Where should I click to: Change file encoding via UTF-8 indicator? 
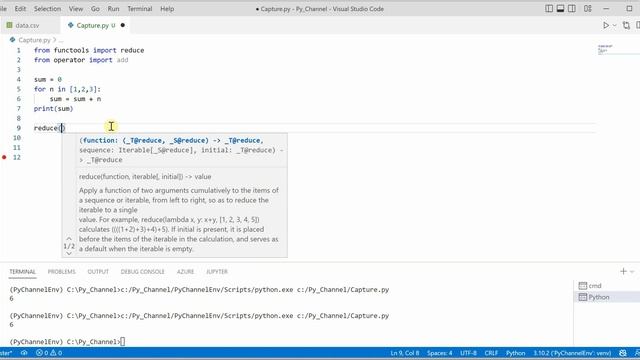pos(468,353)
